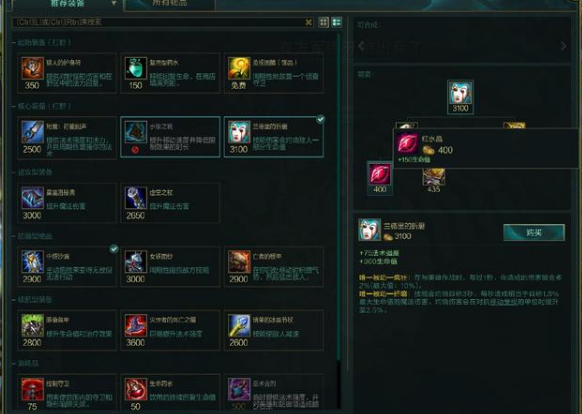Open the 推荐装备 recommended items dropdown arrow
This screenshot has height=414, width=582.
(x=114, y=3)
